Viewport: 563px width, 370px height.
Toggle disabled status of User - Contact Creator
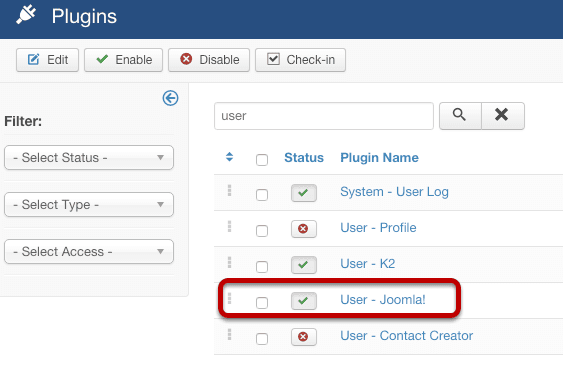(x=304, y=337)
